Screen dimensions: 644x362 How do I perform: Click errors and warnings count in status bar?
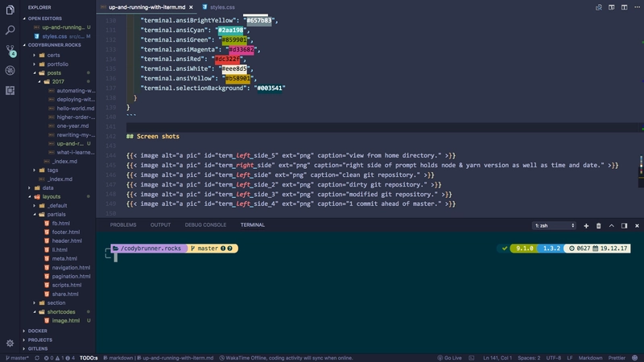click(59, 358)
